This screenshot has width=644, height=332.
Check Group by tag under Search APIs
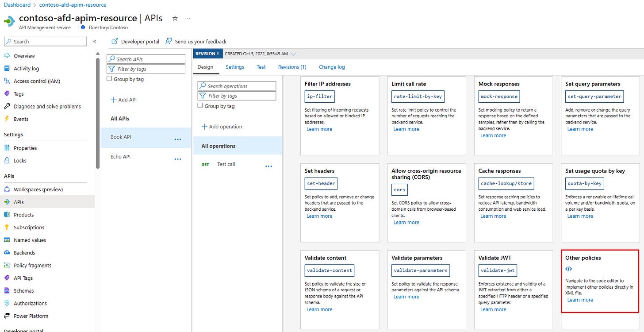(x=110, y=79)
